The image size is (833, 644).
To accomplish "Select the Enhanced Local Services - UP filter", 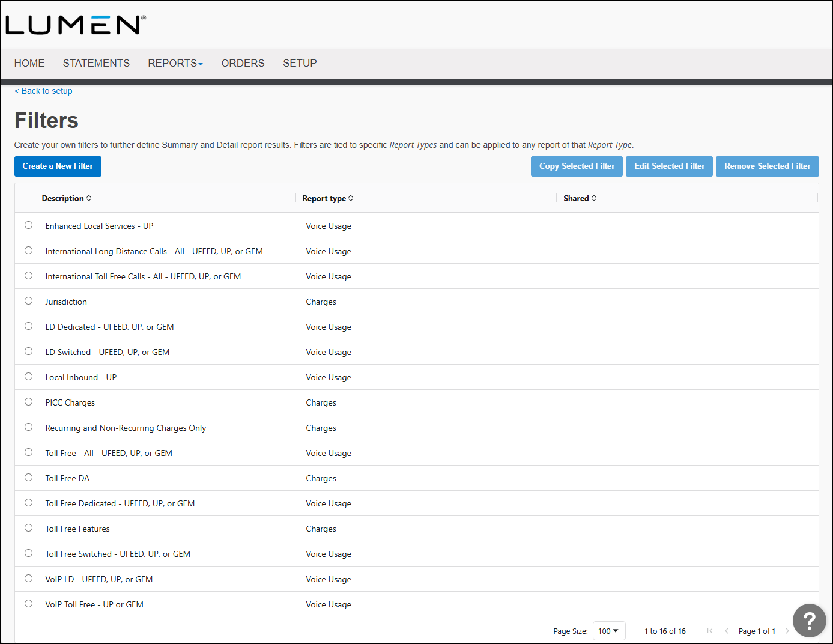I will pos(28,225).
